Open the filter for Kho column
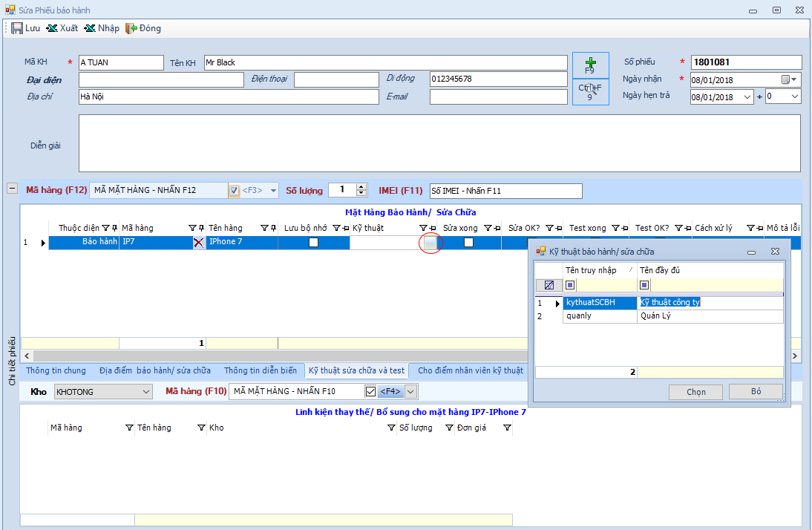This screenshot has width=812, height=530. (x=391, y=428)
